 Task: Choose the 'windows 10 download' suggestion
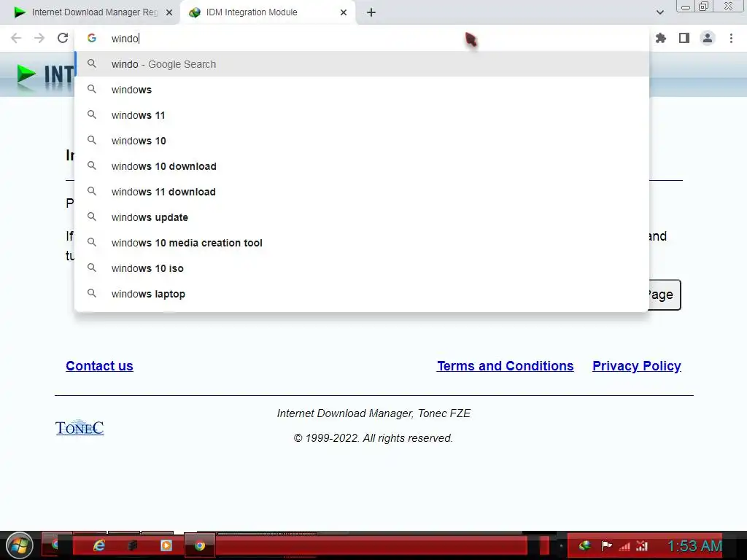(362, 166)
